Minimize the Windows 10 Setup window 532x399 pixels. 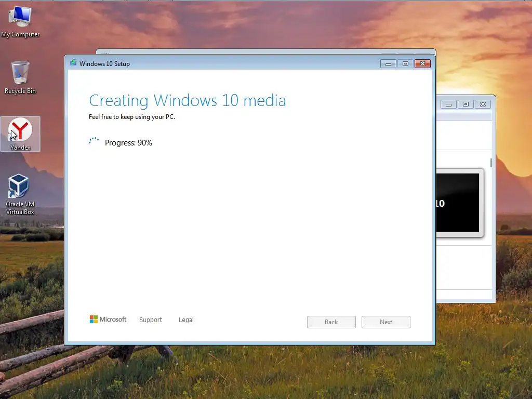point(388,64)
